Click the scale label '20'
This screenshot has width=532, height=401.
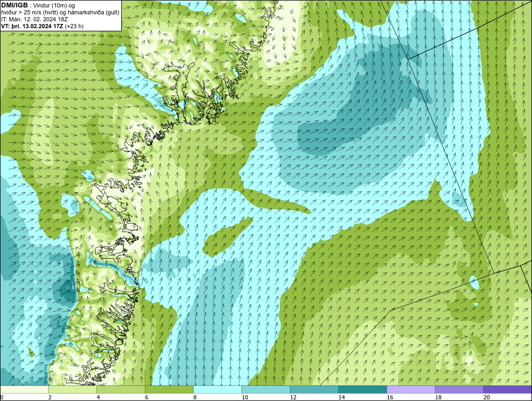487,397
